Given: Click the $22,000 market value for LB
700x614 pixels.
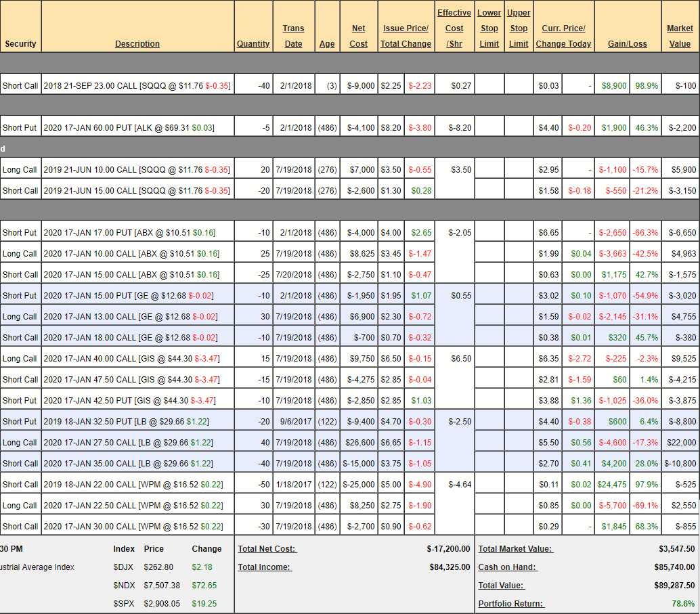Looking at the screenshot, I should click(x=680, y=443).
